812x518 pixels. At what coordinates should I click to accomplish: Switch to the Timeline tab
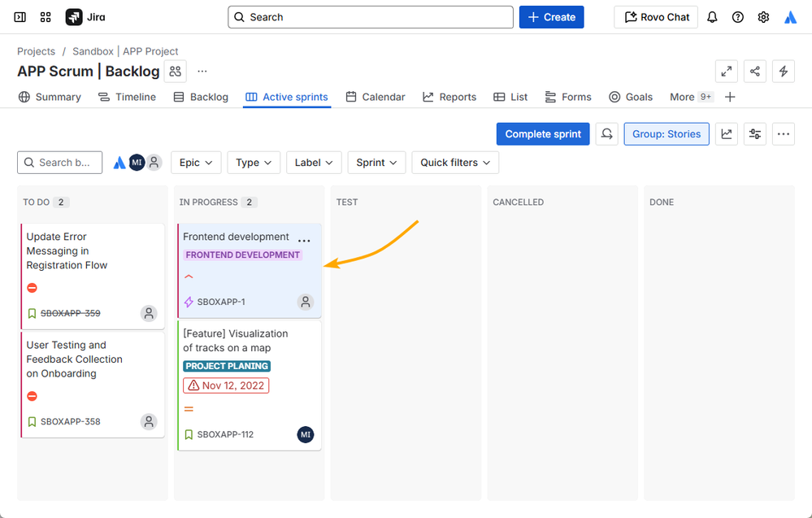(x=127, y=97)
